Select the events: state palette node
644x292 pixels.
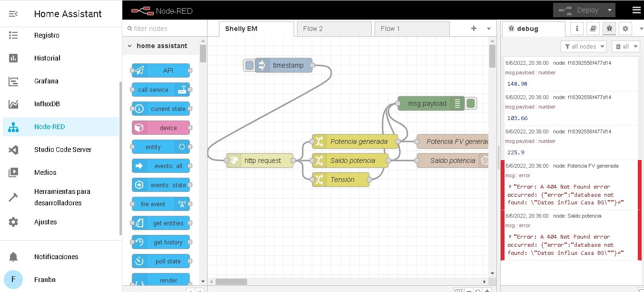point(161,185)
